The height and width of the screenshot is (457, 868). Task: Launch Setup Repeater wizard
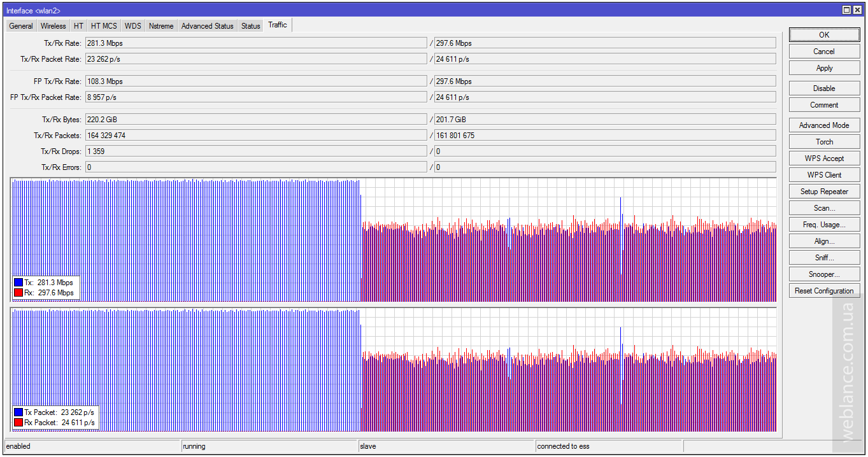pyautogui.click(x=824, y=192)
